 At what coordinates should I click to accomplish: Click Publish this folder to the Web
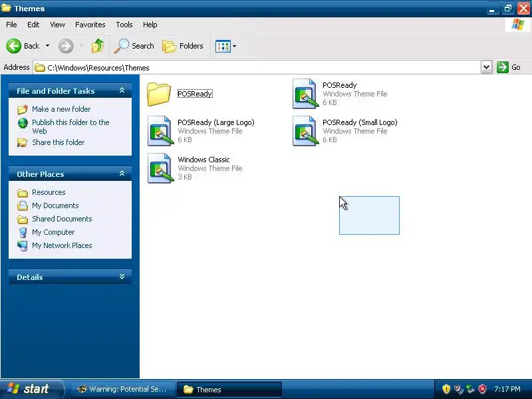point(70,126)
